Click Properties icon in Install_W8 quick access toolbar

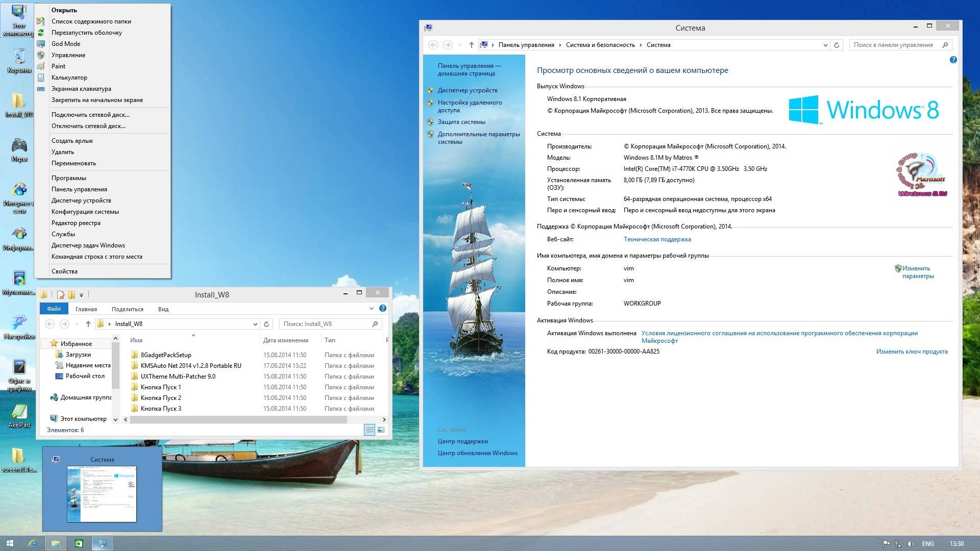click(x=61, y=294)
